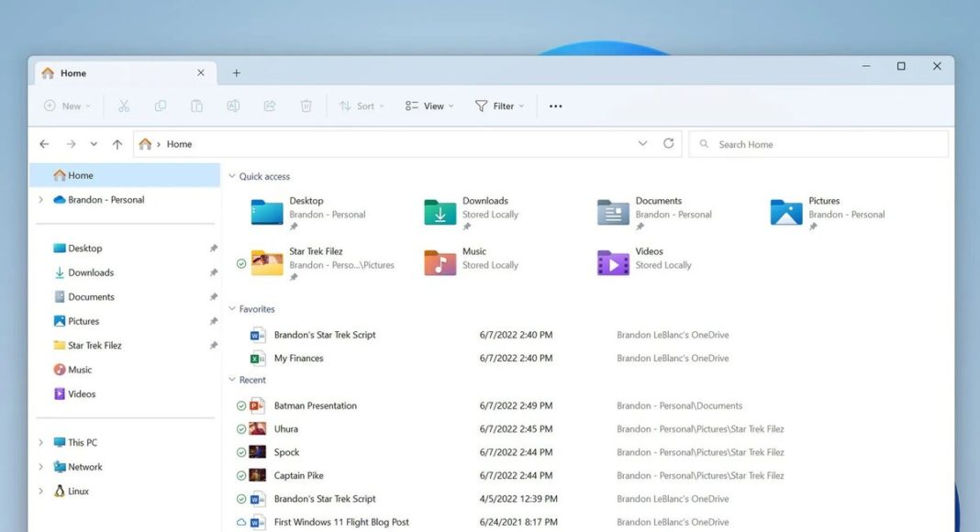Click the Search Home field
This screenshot has height=532, width=980.
819,144
